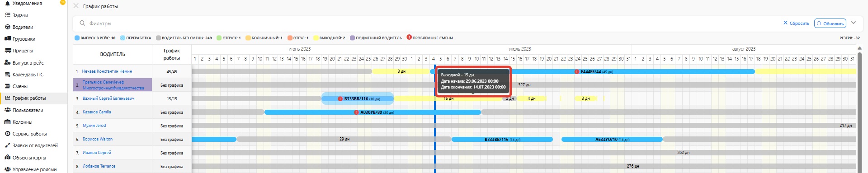Click the red warning icon on E444EE/44 shift
Viewport: 868px width, 173px height.
[x=577, y=72]
